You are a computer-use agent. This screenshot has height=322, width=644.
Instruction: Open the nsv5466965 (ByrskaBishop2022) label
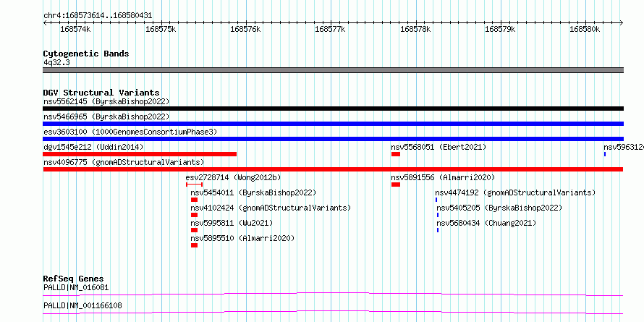[x=106, y=116]
